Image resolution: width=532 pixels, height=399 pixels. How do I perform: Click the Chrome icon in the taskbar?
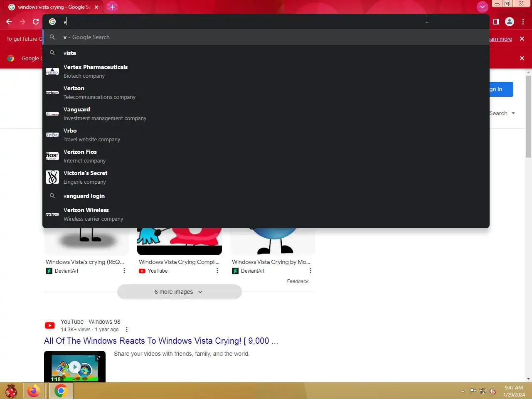61,391
